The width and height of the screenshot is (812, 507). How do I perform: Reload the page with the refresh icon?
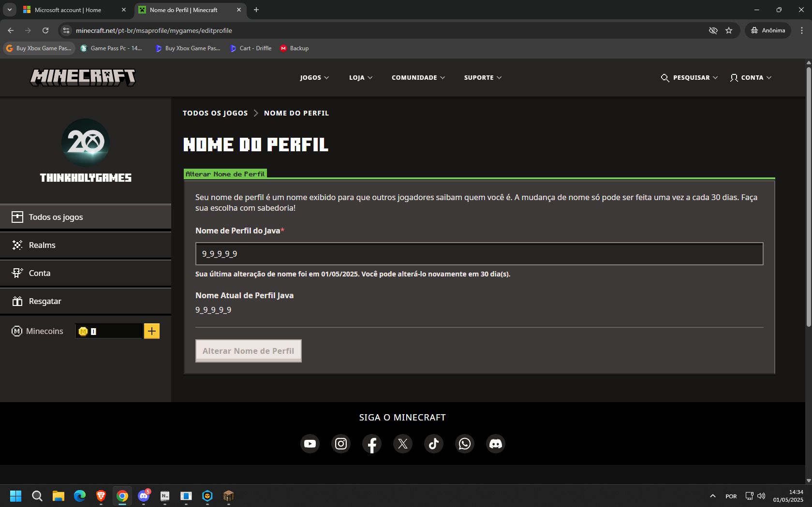45,30
